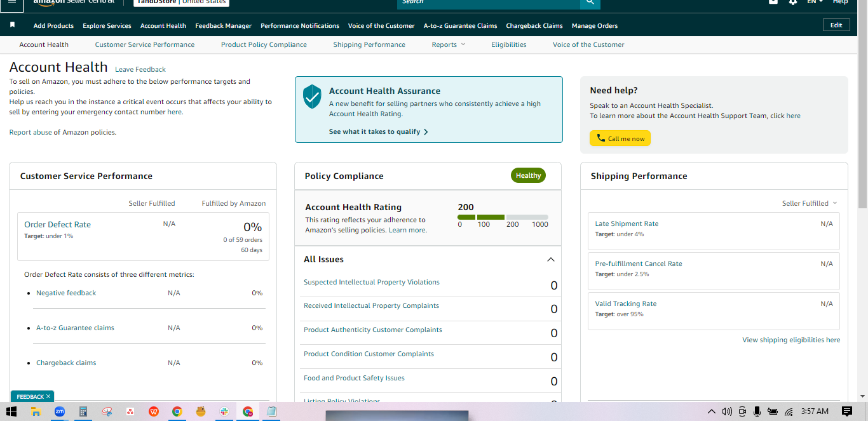Click the Edit favorites button
The image size is (868, 421).
(836, 25)
